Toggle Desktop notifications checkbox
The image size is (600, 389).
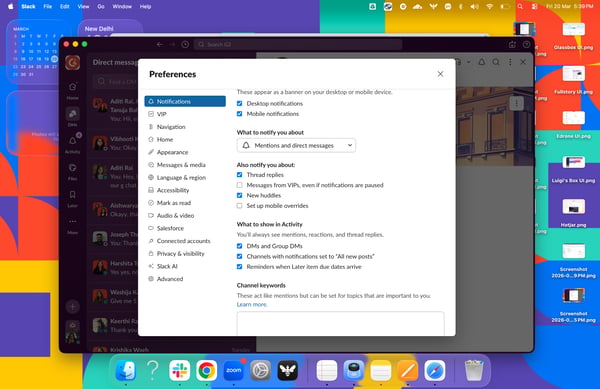click(240, 103)
